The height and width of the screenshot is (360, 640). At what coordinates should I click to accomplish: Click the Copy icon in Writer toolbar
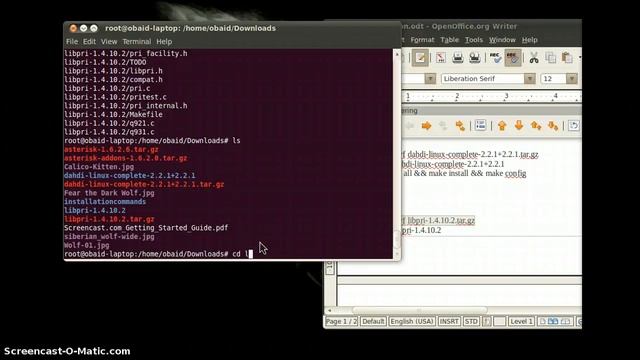pos(550,58)
